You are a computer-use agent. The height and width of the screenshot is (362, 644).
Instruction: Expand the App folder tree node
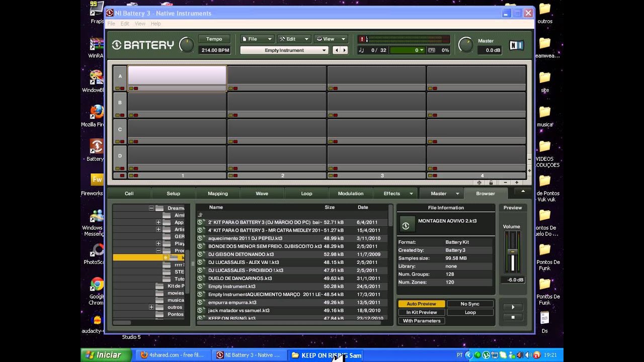point(158,222)
